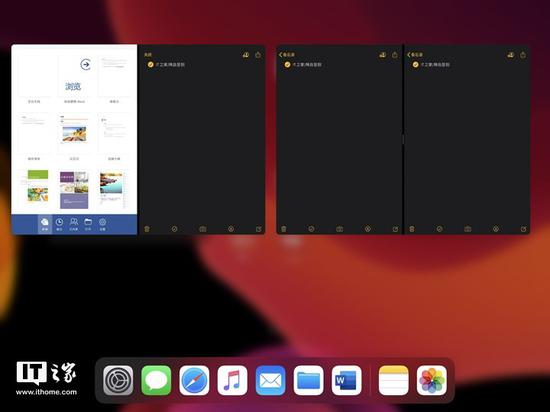Click the circled arrow above 浏览 in Word
550x412 pixels.
click(x=85, y=65)
